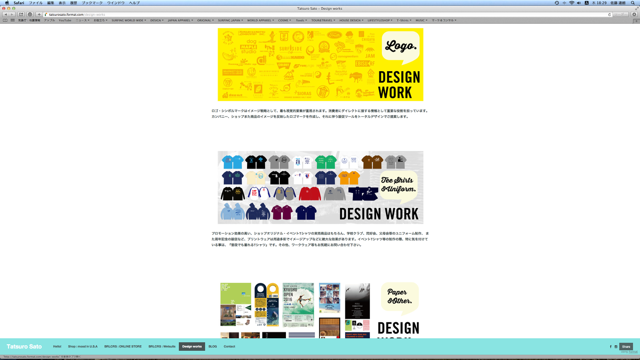
Task: Expand the COSME bookmarks folder
Action: click(x=284, y=20)
